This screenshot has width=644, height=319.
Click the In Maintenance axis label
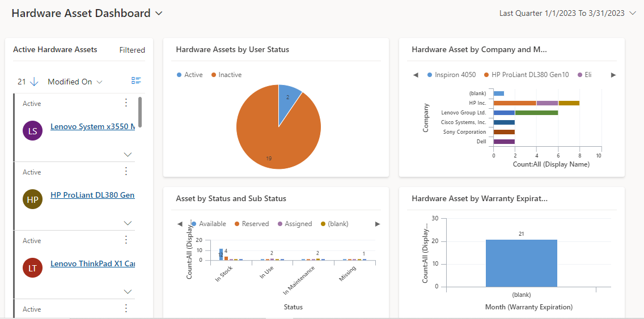click(x=299, y=281)
